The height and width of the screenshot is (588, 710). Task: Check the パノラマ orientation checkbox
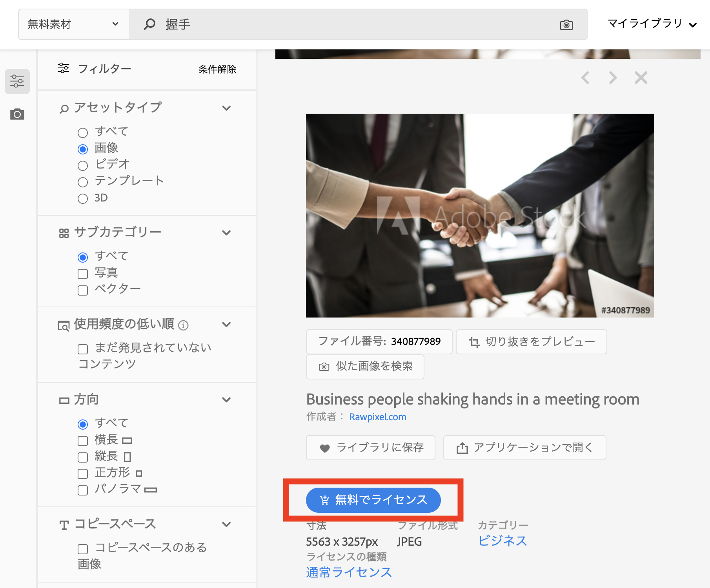[83, 490]
